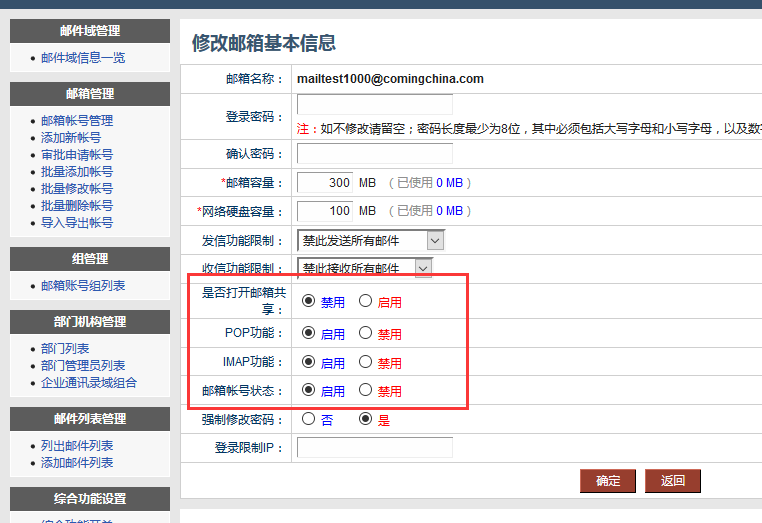The width and height of the screenshot is (762, 523).
Task: Open 邮件域信息一览 link
Action: click(83, 58)
